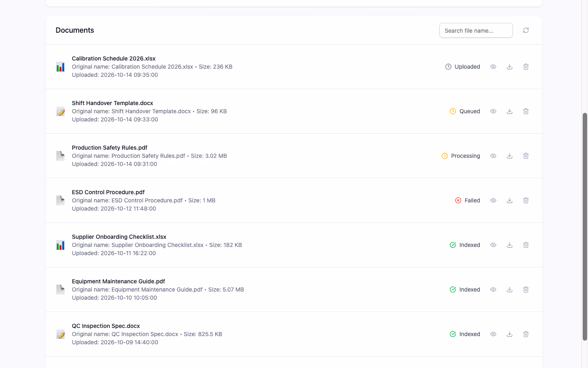The width and height of the screenshot is (588, 368).
Task: Delete Equipment Maintenance Guide.pdf
Action: [526, 289]
